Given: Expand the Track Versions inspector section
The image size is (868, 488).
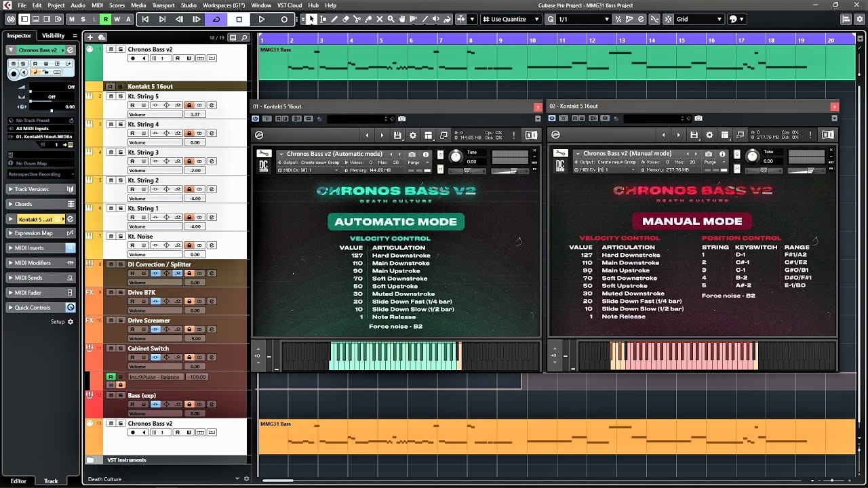Looking at the screenshot, I should point(41,189).
